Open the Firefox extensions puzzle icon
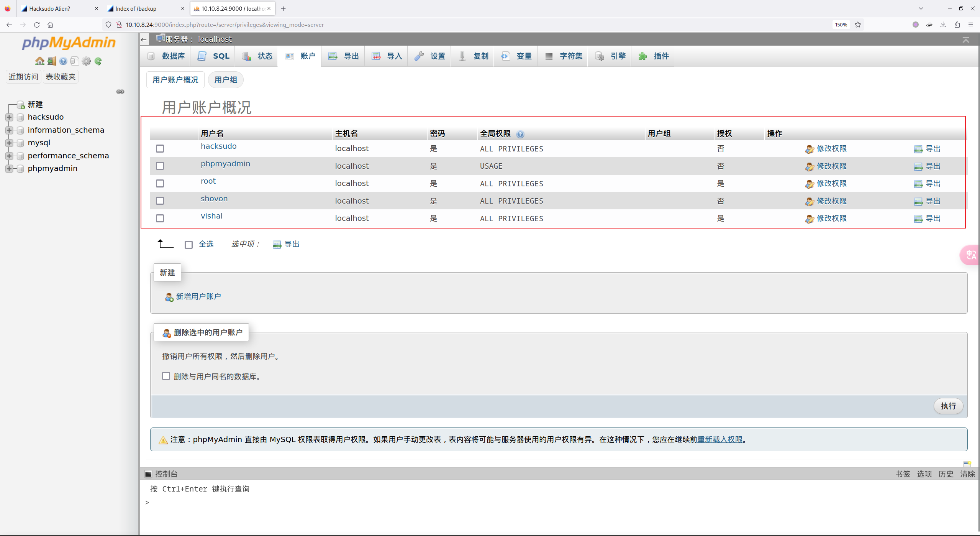Screen dimensions: 980x536 (x=957, y=25)
